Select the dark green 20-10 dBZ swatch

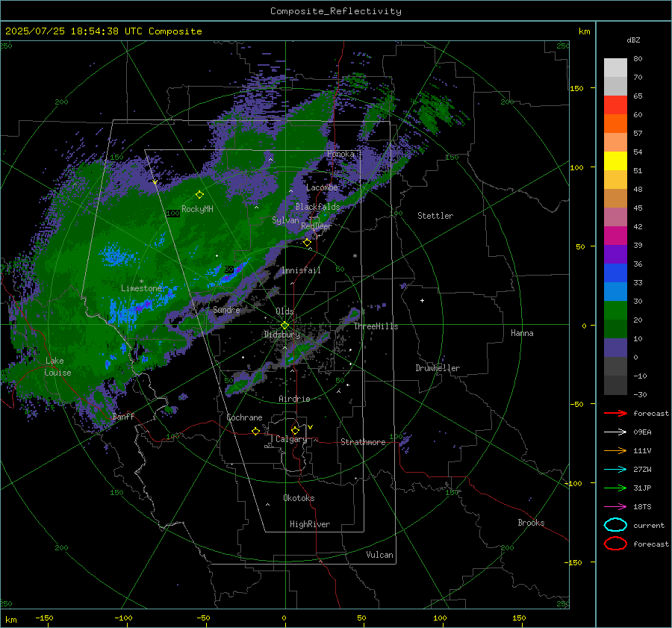click(615, 329)
